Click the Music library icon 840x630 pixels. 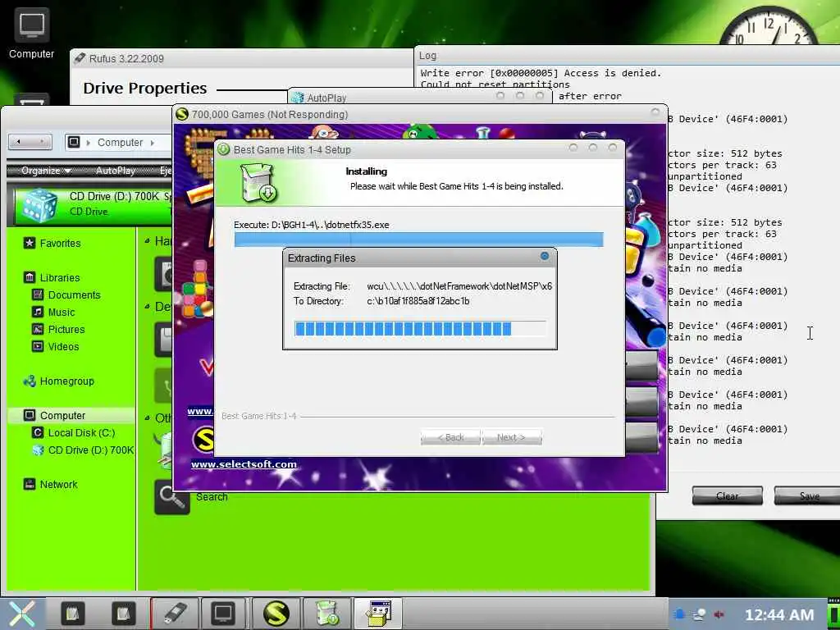[x=38, y=312]
